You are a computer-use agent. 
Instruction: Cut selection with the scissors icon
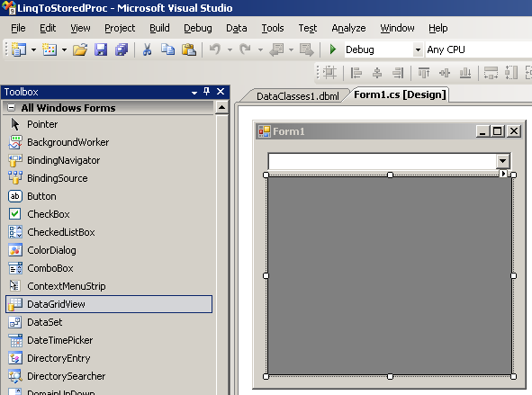click(x=147, y=49)
